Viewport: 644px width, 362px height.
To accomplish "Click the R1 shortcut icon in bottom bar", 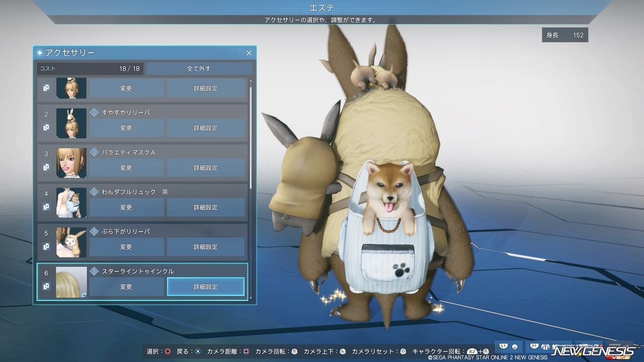I will 534,346.
